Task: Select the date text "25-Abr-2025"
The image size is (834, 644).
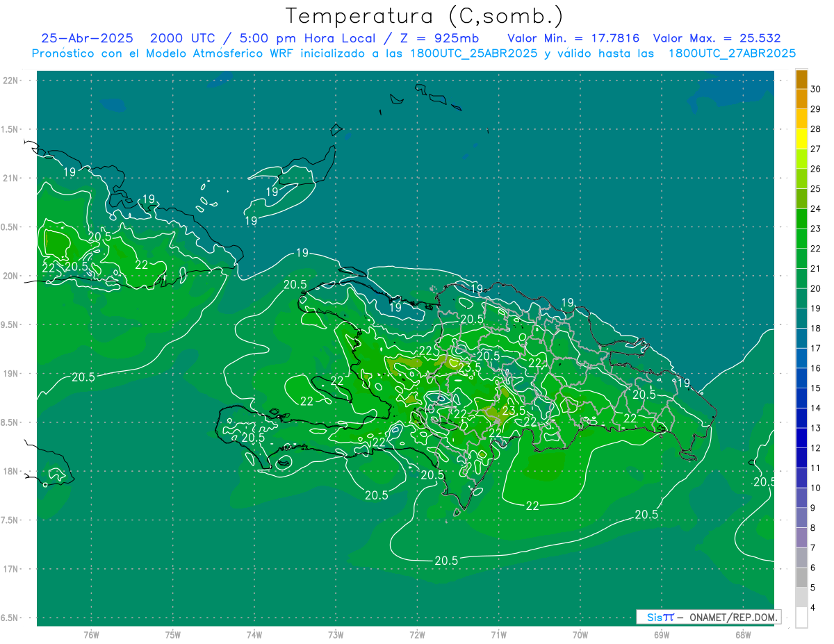Action: (87, 38)
